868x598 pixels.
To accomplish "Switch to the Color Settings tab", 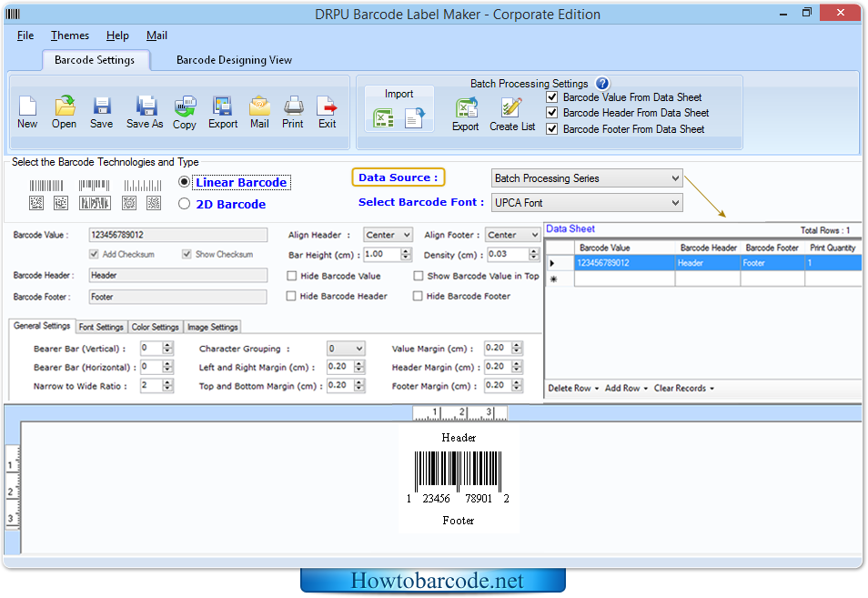I will (155, 327).
